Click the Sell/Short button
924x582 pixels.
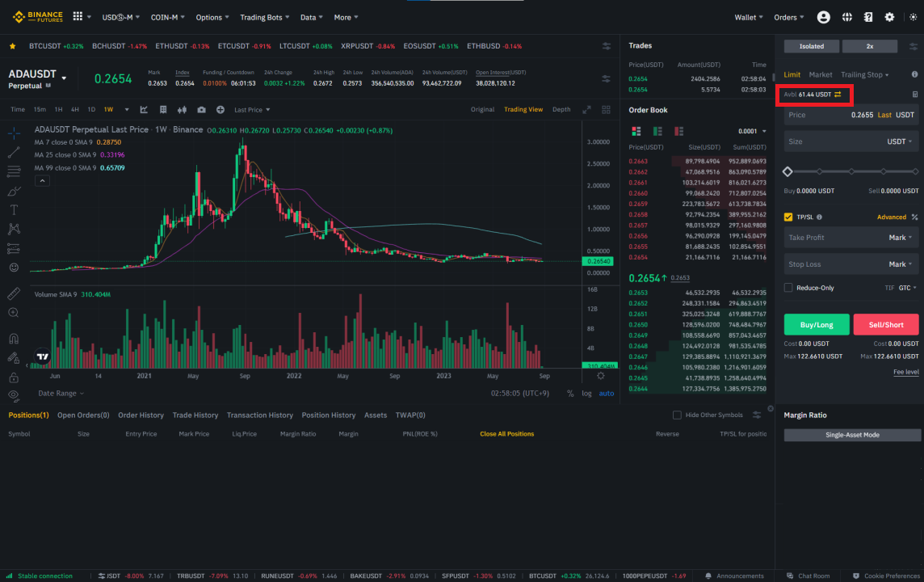coord(886,324)
